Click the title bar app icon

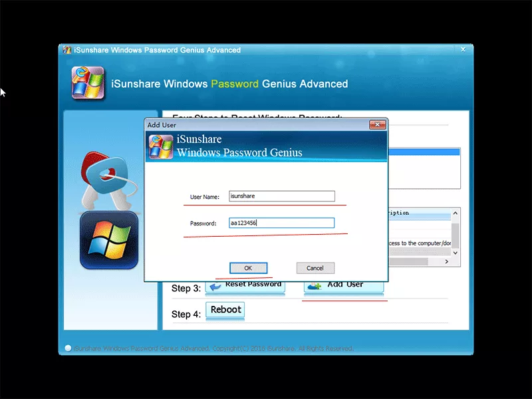[67, 50]
